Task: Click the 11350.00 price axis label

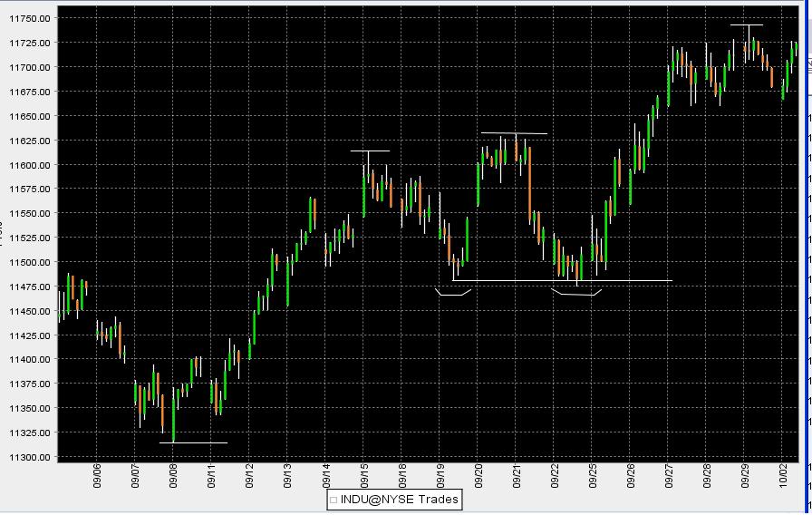Action: pyautogui.click(x=30, y=408)
